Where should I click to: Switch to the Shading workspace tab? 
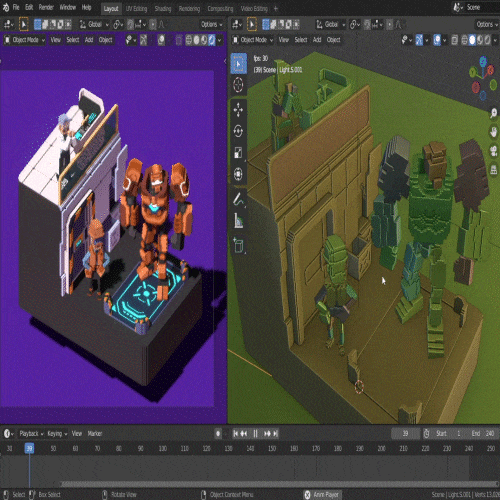point(163,9)
